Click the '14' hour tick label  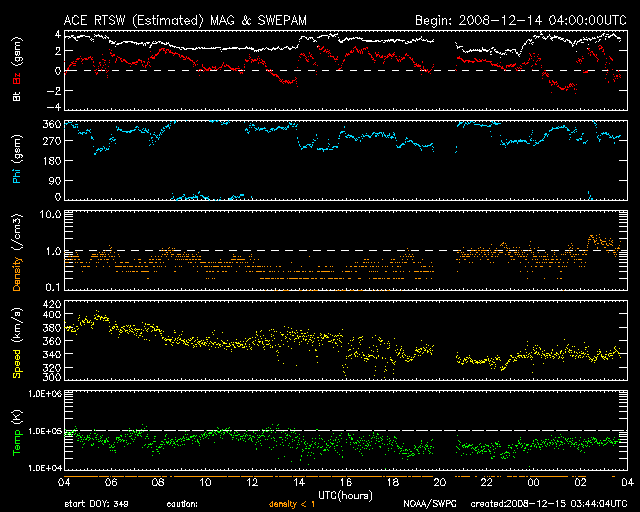point(299,483)
